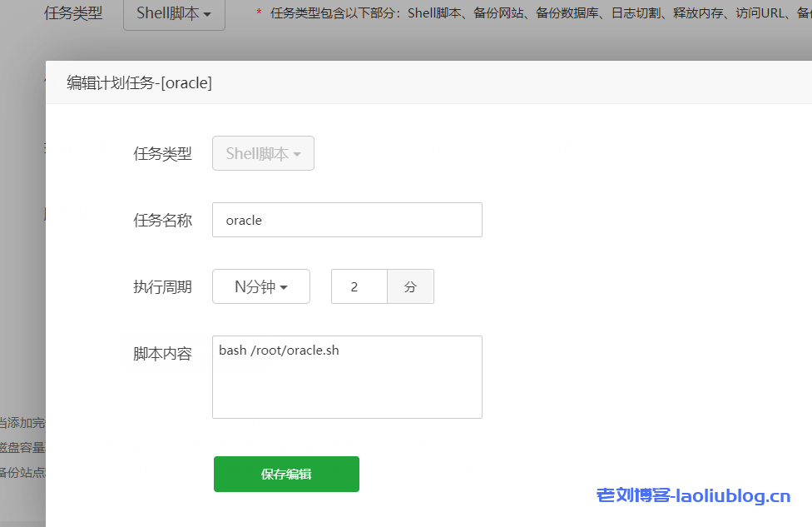This screenshot has width=812, height=527.
Task: Expand the N分钟 execution period dropdown
Action: [x=260, y=286]
